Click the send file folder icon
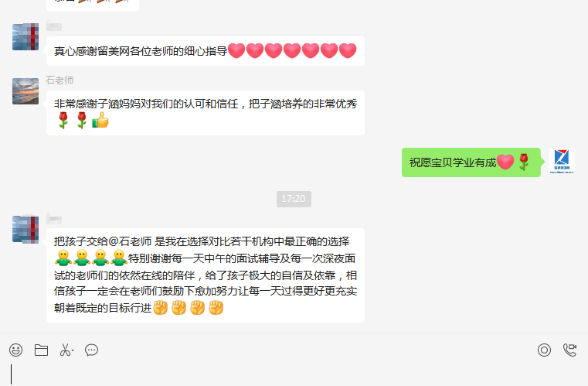 click(41, 350)
